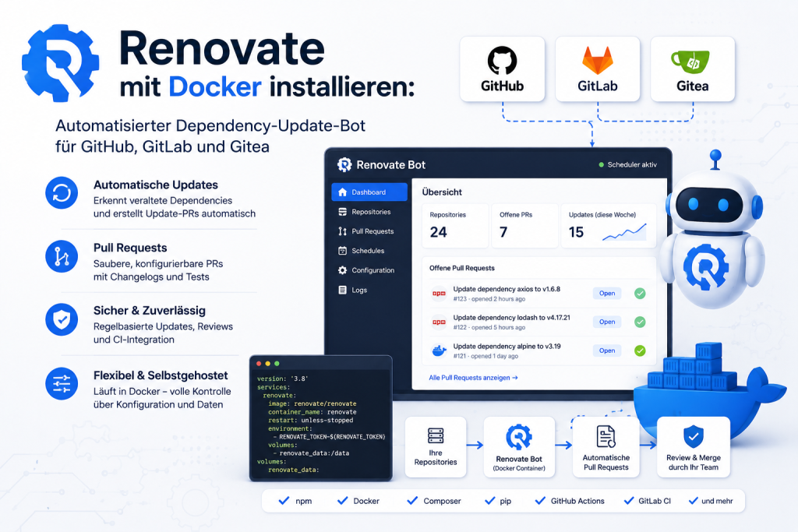The image size is (798, 532).
Task: Click "Update dependency lodash to v4.17.21" title
Action: (x=511, y=317)
